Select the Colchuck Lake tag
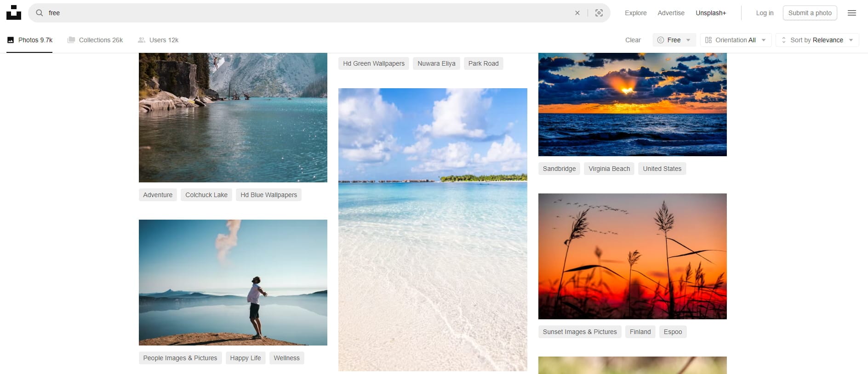This screenshot has width=868, height=374. tap(206, 195)
